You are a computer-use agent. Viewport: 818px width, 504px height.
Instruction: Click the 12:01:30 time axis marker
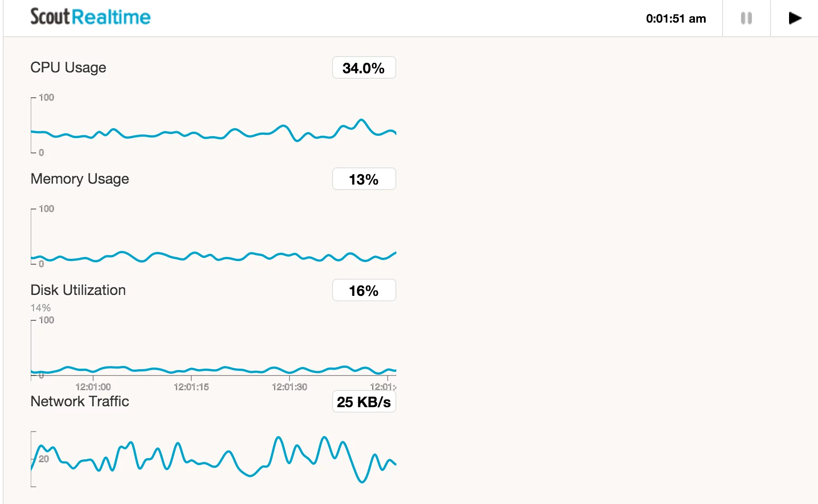click(290, 387)
